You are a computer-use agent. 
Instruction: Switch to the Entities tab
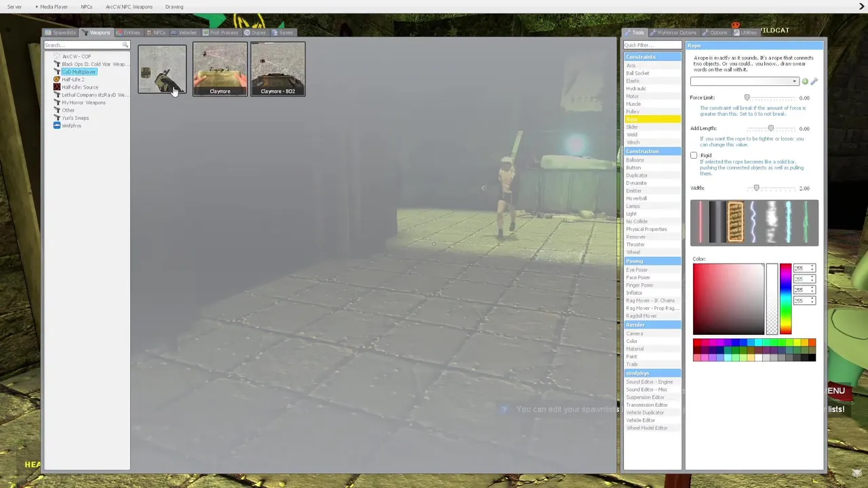coord(127,33)
